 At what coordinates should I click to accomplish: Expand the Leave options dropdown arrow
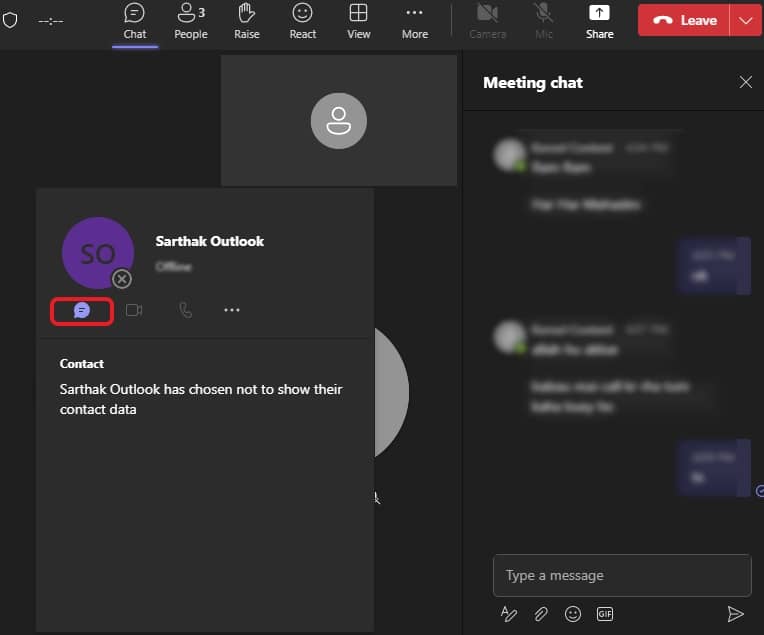[x=745, y=20]
